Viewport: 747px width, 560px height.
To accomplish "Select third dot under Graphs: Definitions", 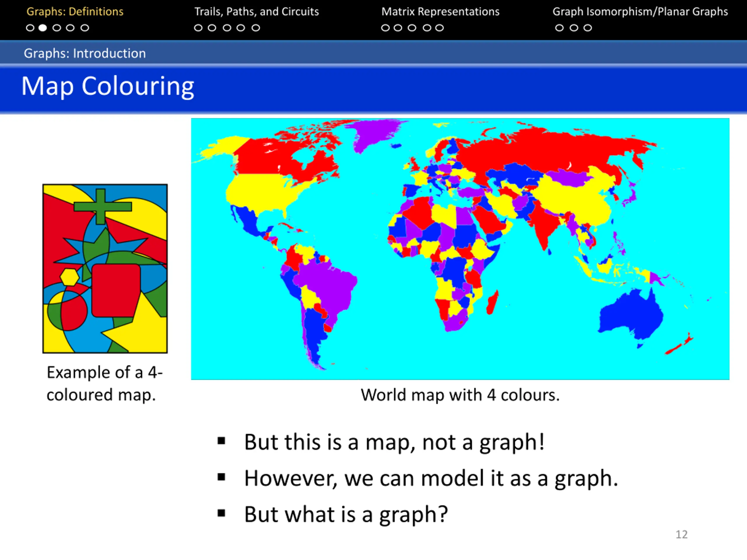I will tap(57, 28).
